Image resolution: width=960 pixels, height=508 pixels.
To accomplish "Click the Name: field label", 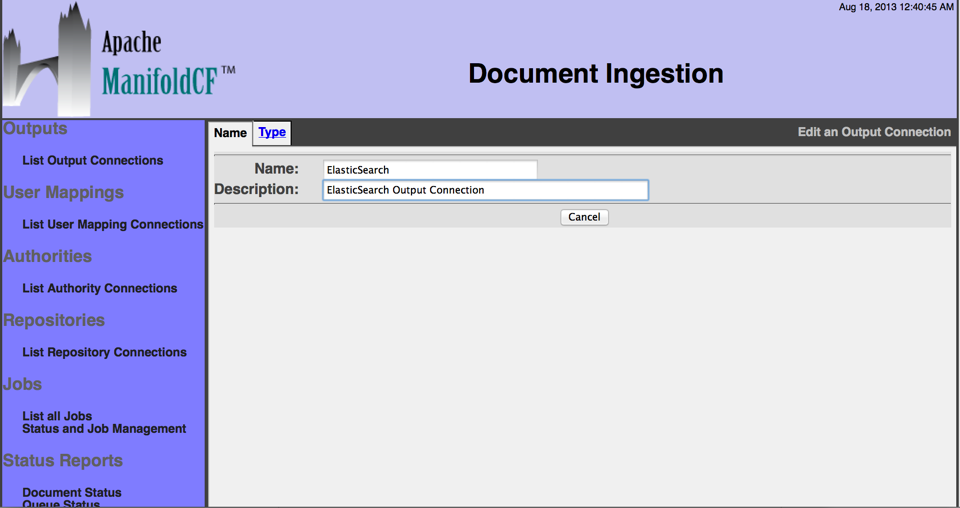I will [277, 168].
